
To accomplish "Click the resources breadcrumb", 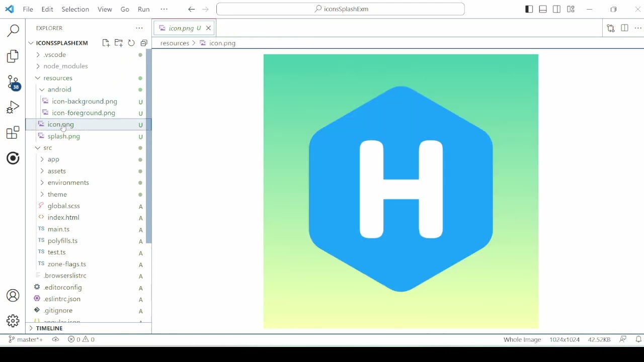I will tap(175, 43).
